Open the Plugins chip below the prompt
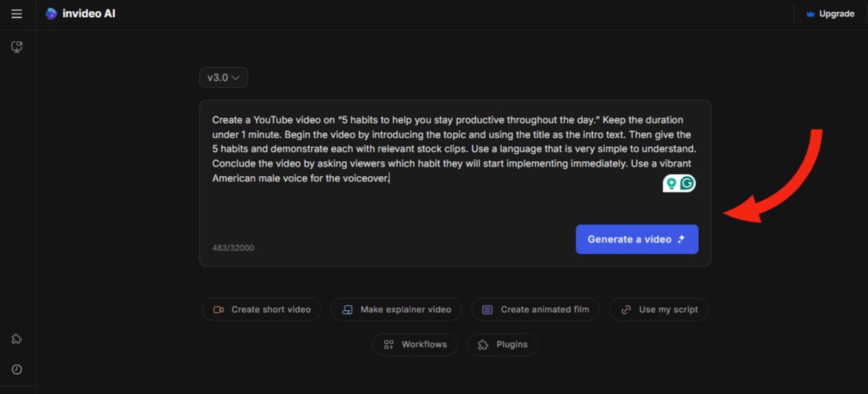 pos(503,344)
